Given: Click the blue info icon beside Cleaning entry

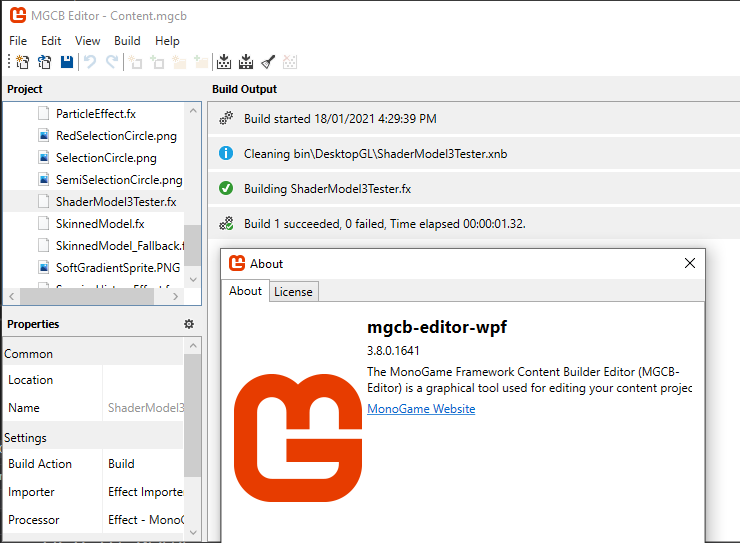Looking at the screenshot, I should pos(226,153).
